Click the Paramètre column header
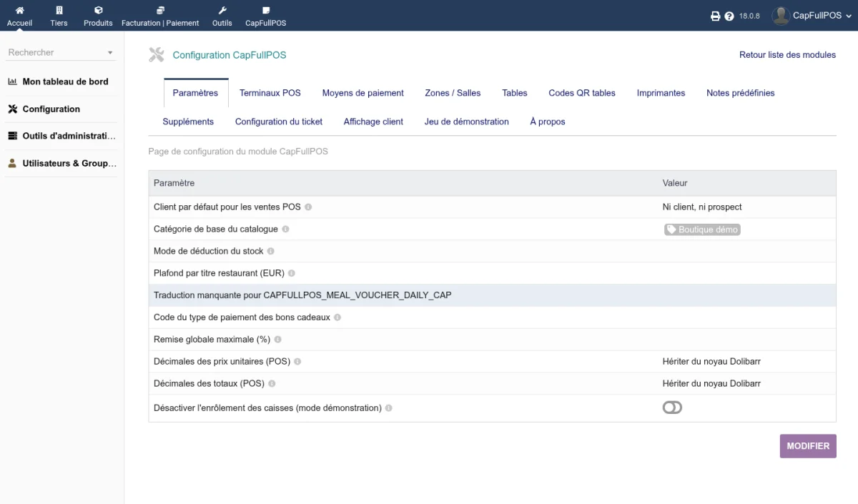 pos(174,183)
